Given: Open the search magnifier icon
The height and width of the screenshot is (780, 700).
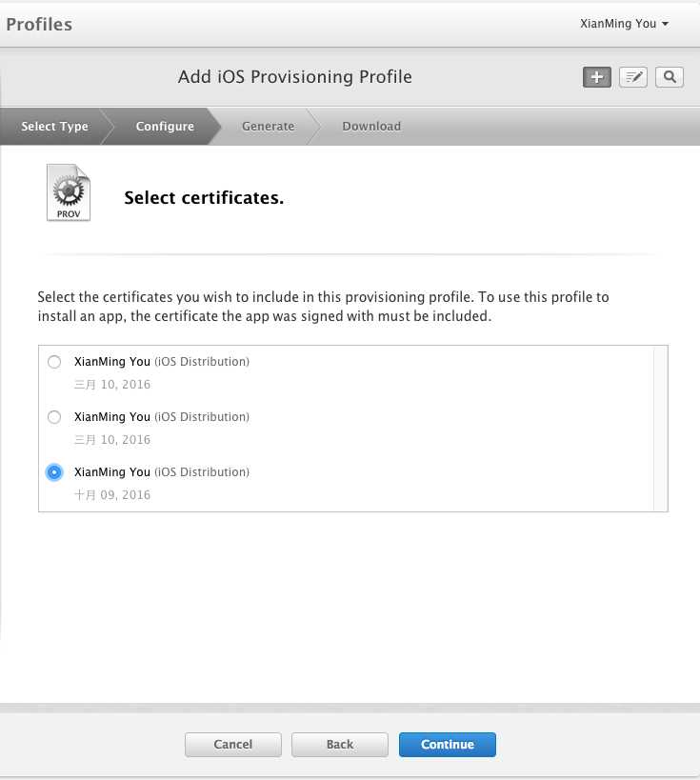Looking at the screenshot, I should tap(670, 78).
